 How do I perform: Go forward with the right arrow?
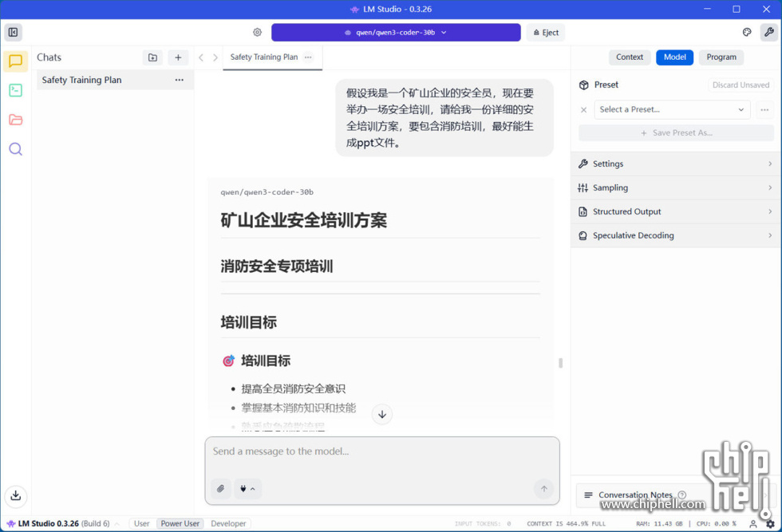[x=215, y=57]
